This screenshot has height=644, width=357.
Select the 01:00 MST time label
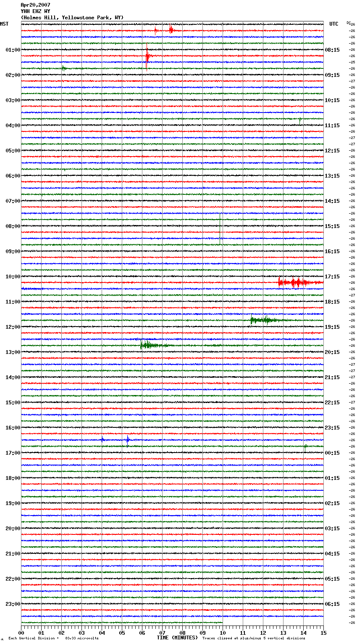click(13, 50)
